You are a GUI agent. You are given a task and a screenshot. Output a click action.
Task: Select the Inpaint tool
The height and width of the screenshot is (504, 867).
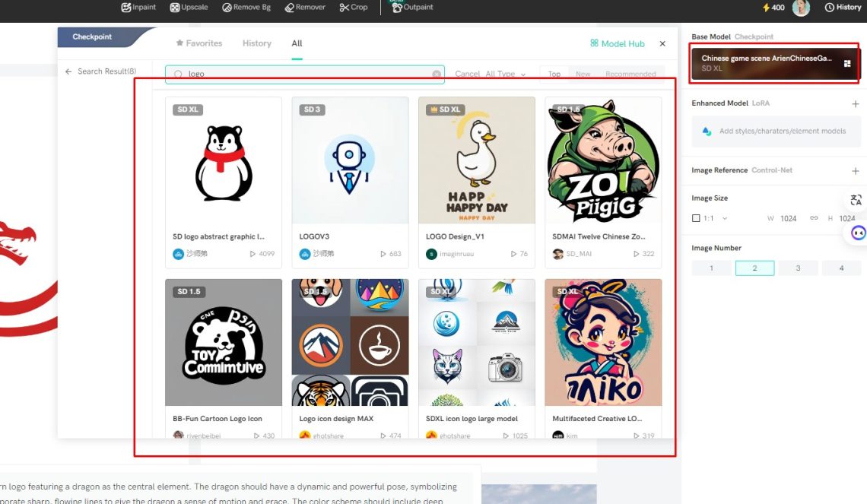[138, 7]
